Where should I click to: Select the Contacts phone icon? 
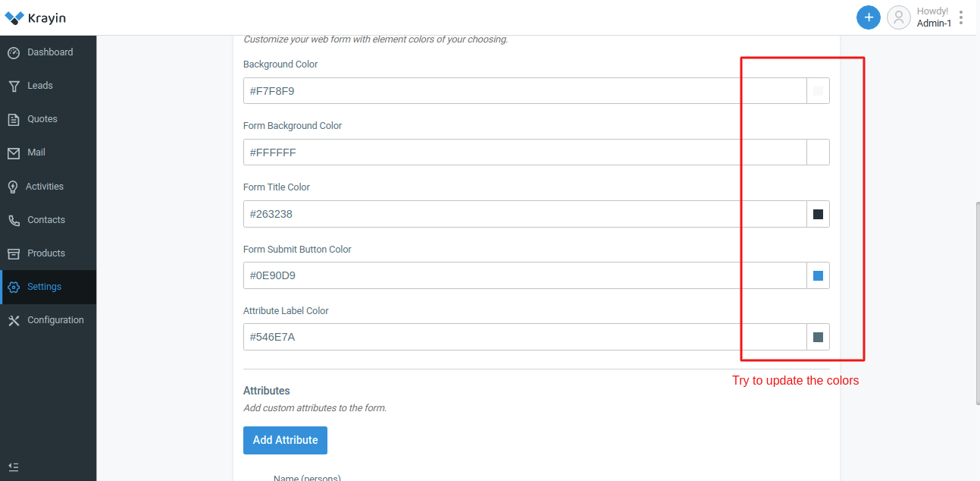(15, 219)
